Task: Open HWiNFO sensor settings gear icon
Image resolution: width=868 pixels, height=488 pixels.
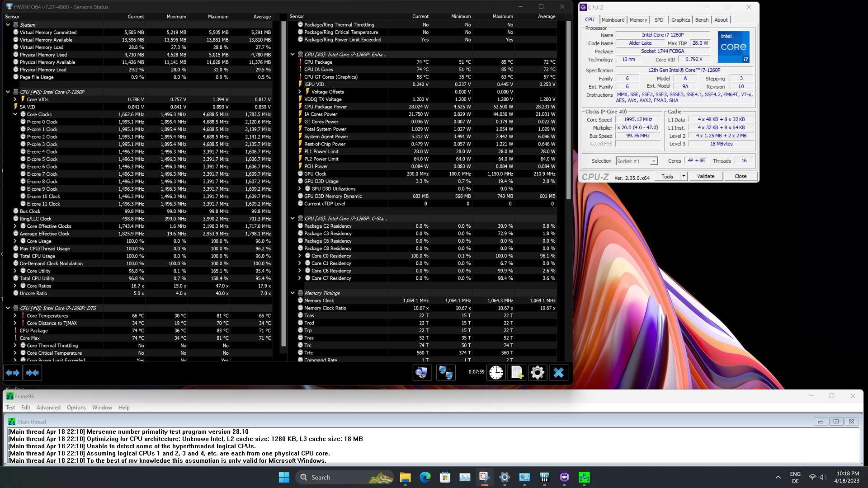Action: pos(538,372)
